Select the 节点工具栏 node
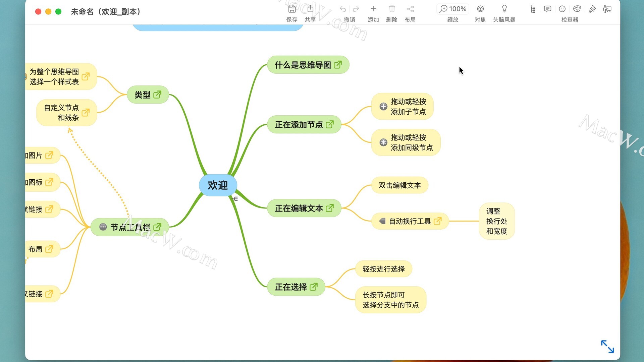The image size is (644, 362). [130, 227]
